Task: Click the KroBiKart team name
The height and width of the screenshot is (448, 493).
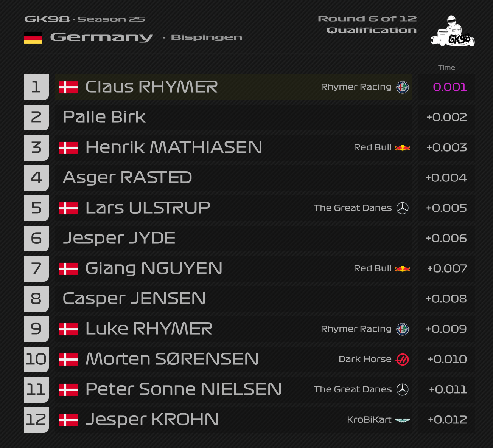Action: point(369,420)
